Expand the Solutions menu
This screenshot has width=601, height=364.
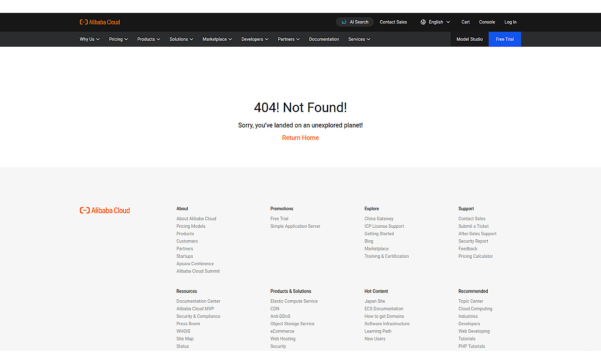181,39
